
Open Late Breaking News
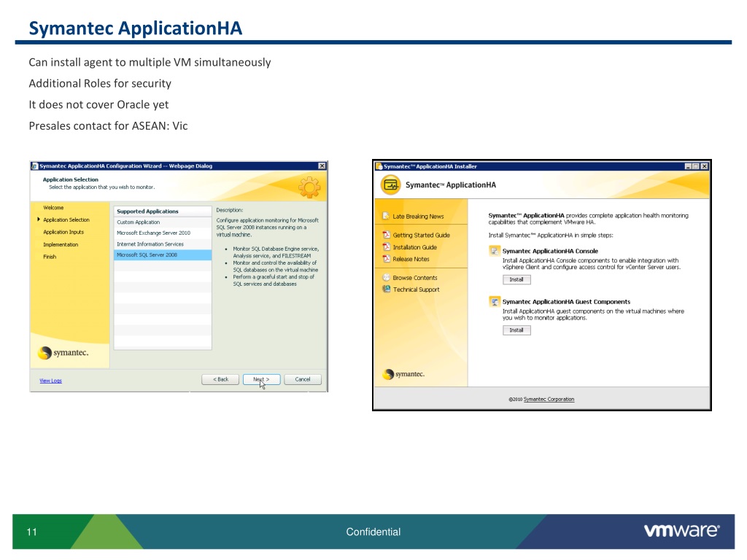point(418,216)
